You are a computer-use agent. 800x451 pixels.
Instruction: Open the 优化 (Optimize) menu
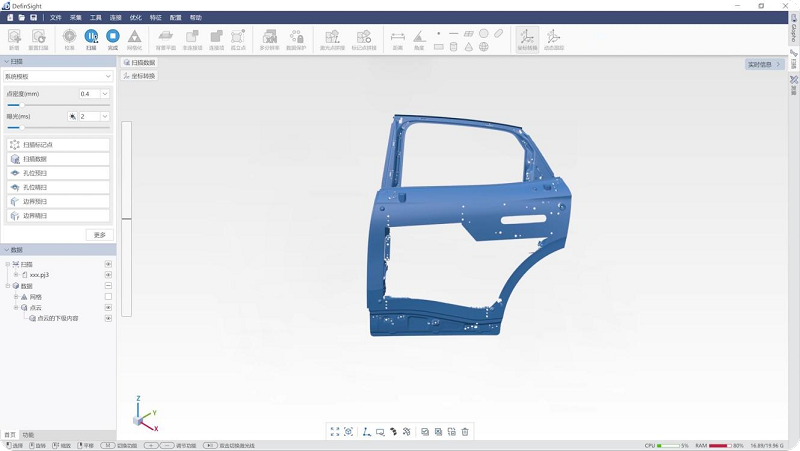tap(135, 17)
